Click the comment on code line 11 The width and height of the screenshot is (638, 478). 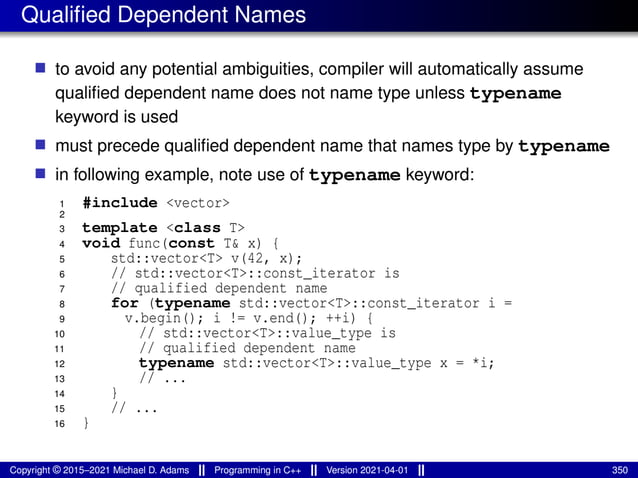pyautogui.click(x=247, y=348)
